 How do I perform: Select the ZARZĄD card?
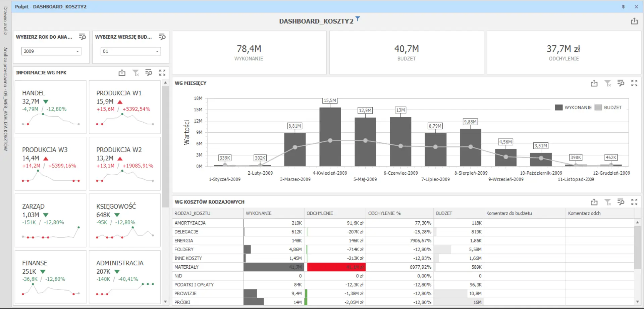pyautogui.click(x=50, y=221)
